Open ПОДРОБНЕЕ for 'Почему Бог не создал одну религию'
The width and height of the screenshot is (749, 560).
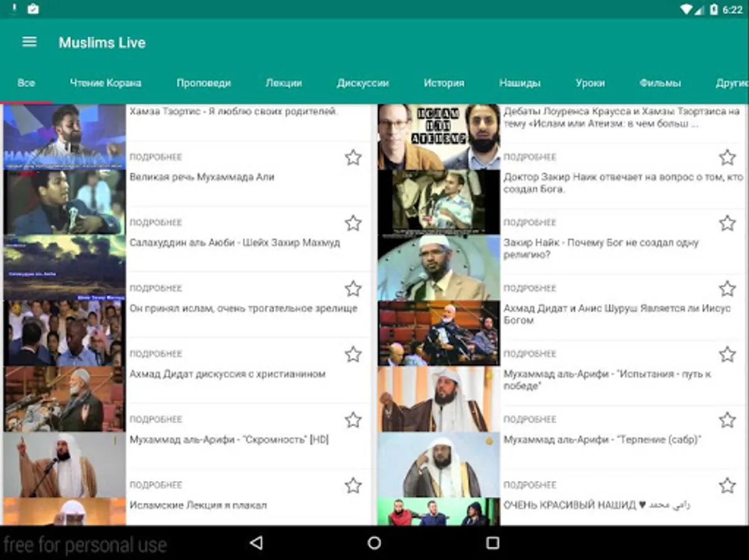530,289
